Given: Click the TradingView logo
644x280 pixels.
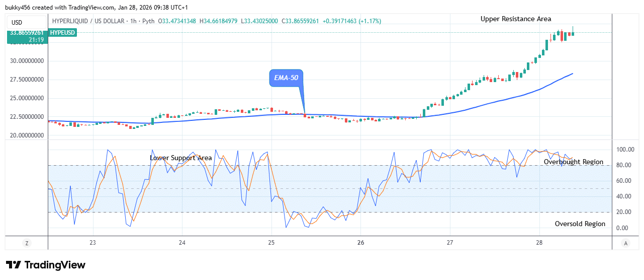Looking at the screenshot, I should [46, 265].
